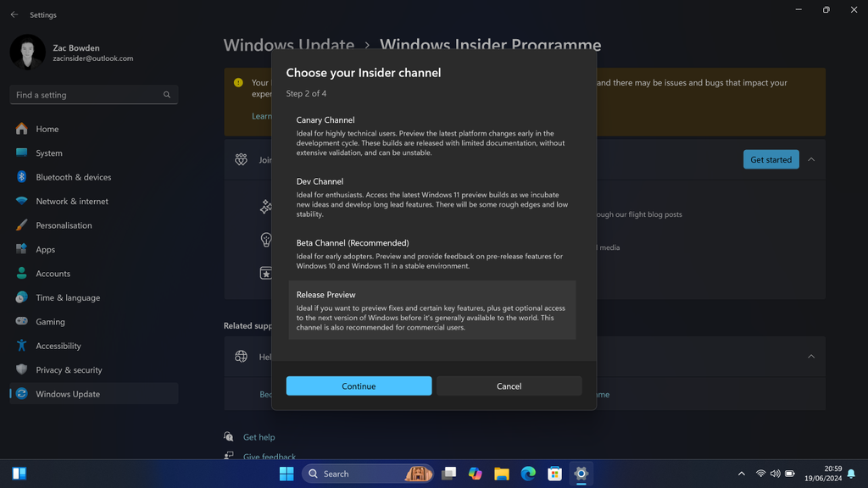Open Microsoft Store from taskbar
The height and width of the screenshot is (488, 868).
[x=554, y=474]
